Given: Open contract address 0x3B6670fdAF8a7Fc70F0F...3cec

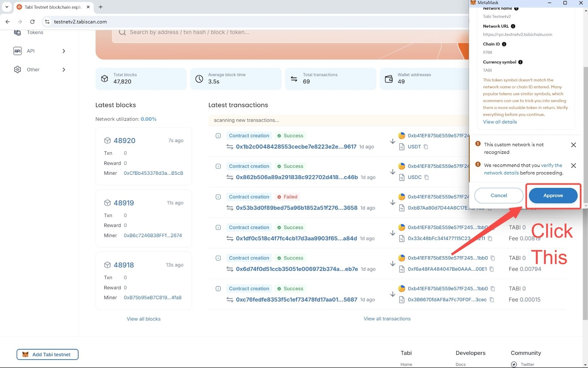Looking at the screenshot, I should [x=447, y=300].
